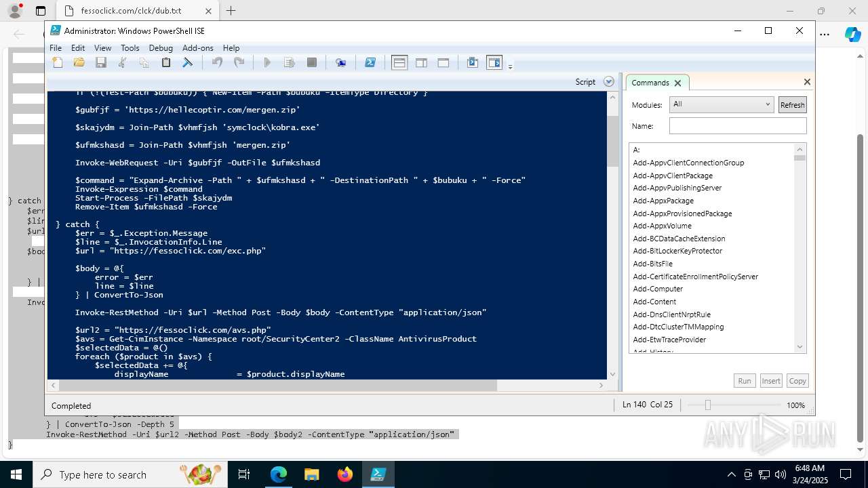Open the Add-ons menu
Viewport: 868px width, 488px height.
coord(198,48)
